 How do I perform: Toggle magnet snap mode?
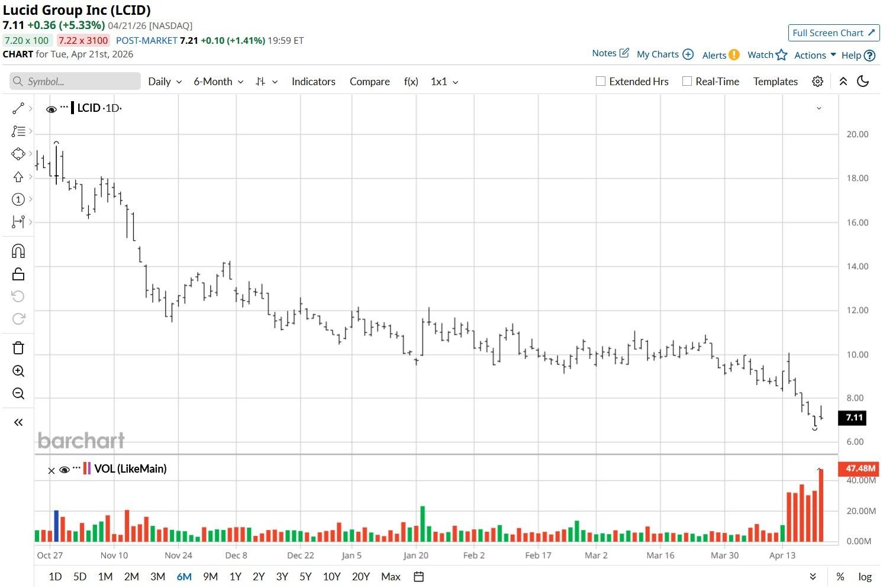coord(18,251)
